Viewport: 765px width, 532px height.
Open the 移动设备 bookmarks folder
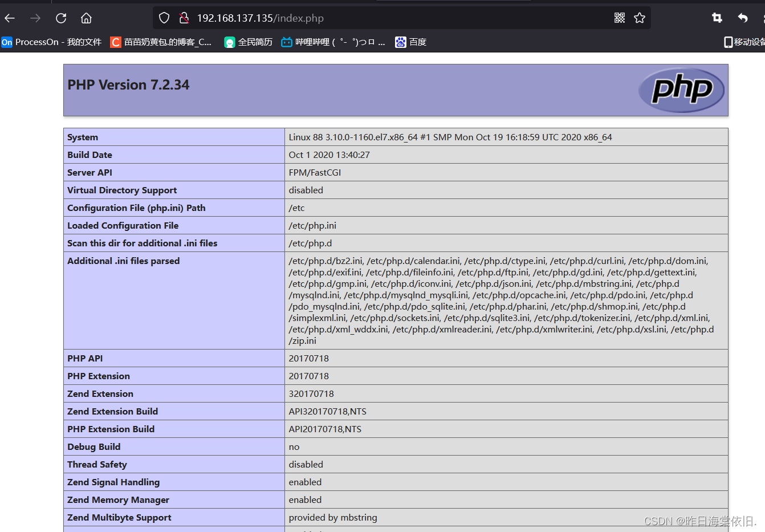[744, 42]
